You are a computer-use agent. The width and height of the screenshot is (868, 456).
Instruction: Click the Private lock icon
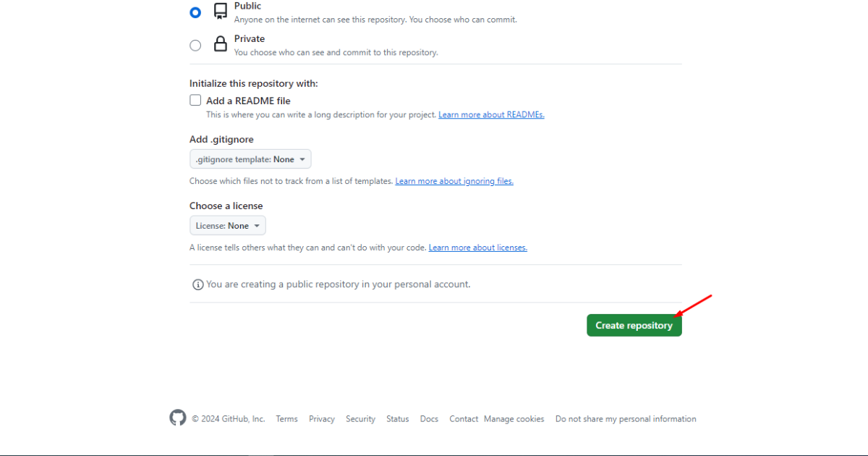point(221,44)
